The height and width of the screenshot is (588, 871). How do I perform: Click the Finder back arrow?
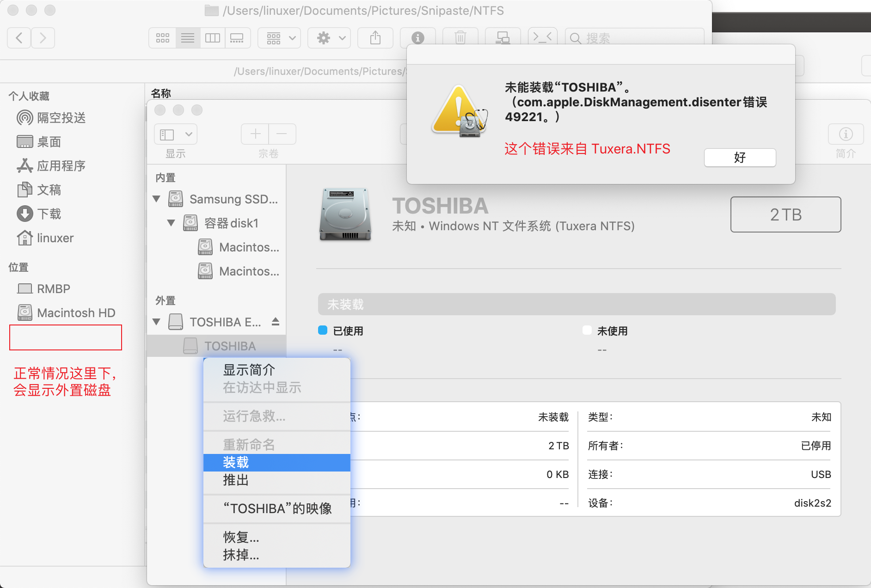coord(19,38)
